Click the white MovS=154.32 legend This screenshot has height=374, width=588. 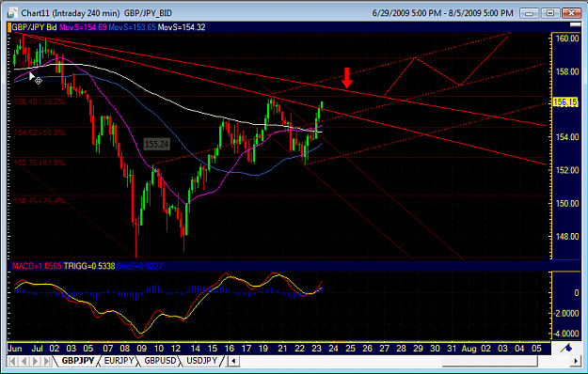click(182, 27)
